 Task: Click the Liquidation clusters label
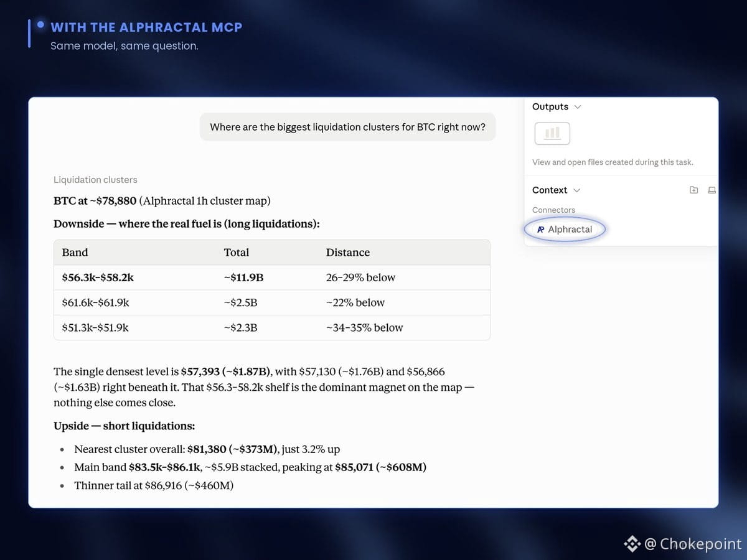95,180
